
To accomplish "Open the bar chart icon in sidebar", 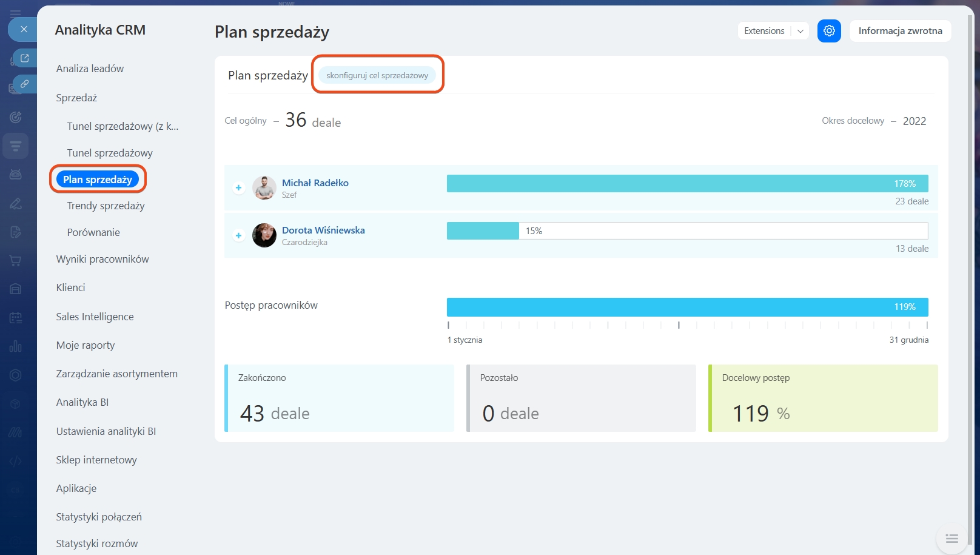I will click(x=16, y=346).
